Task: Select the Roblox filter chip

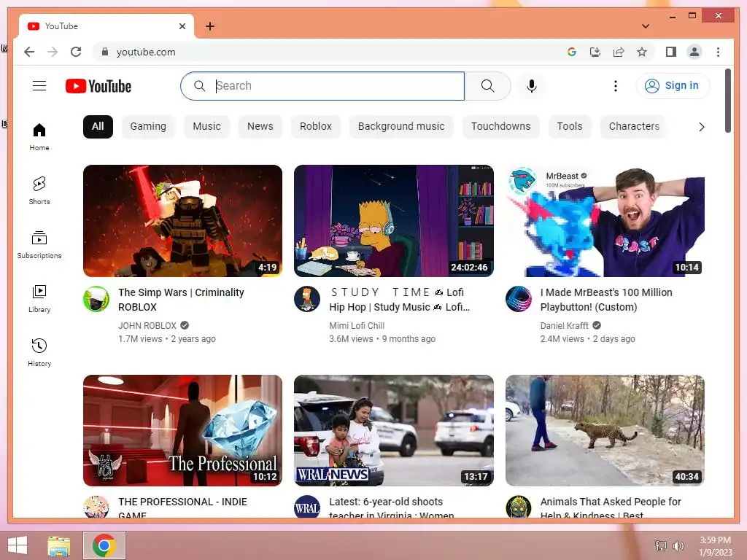Action: (x=315, y=127)
